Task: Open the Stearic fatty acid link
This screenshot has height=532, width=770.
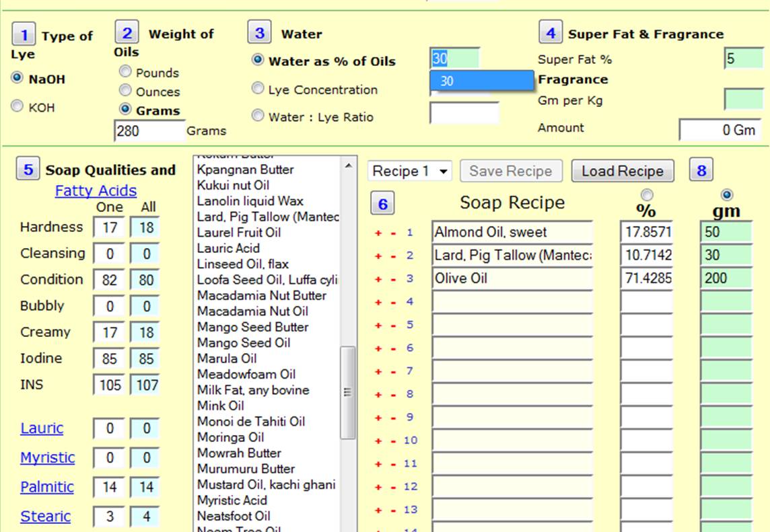Action: click(45, 517)
